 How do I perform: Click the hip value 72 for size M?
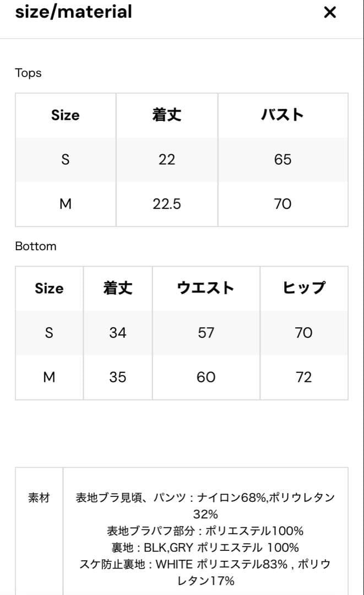click(x=304, y=377)
